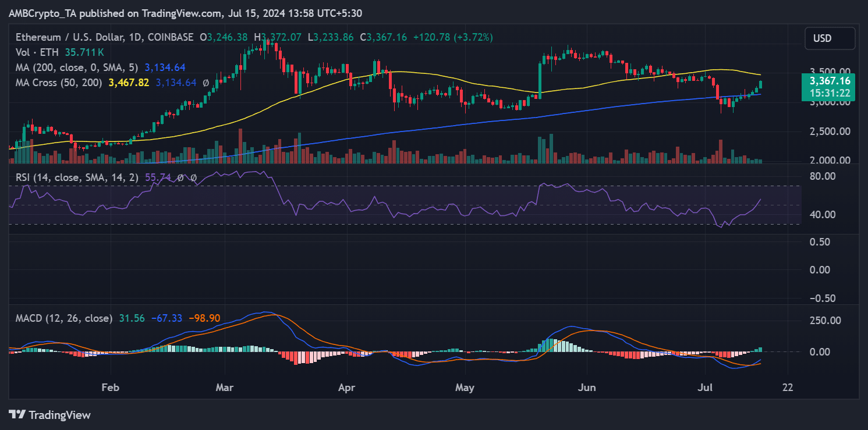Click 3,134.64 in the MA Cross row
Image resolution: width=868 pixels, height=430 pixels.
(x=176, y=83)
